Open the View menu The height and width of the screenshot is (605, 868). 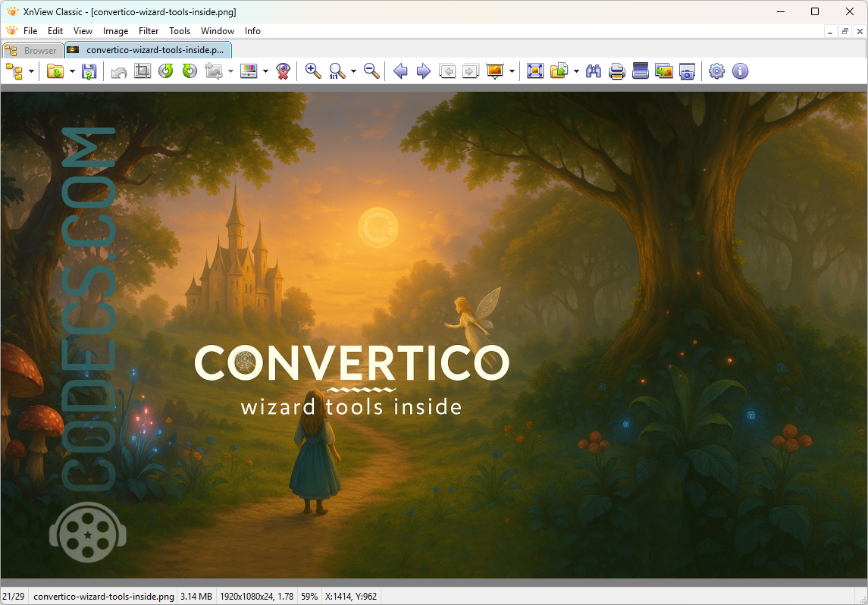click(x=83, y=31)
